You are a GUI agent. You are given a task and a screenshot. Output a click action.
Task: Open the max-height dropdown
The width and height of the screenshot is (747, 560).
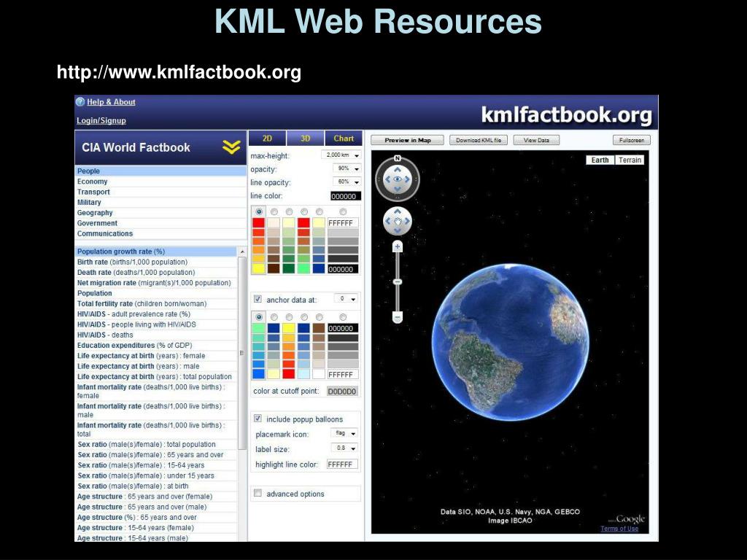tap(341, 155)
